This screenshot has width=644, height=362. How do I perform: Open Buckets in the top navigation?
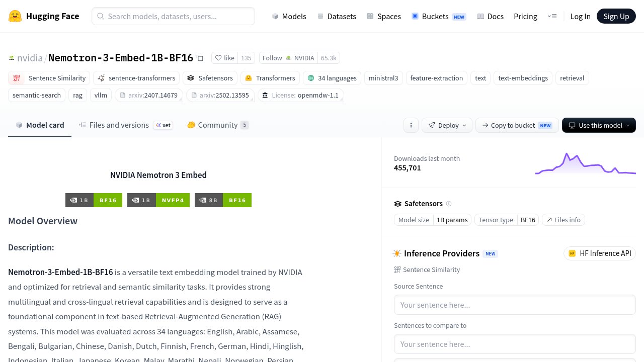[x=439, y=16]
